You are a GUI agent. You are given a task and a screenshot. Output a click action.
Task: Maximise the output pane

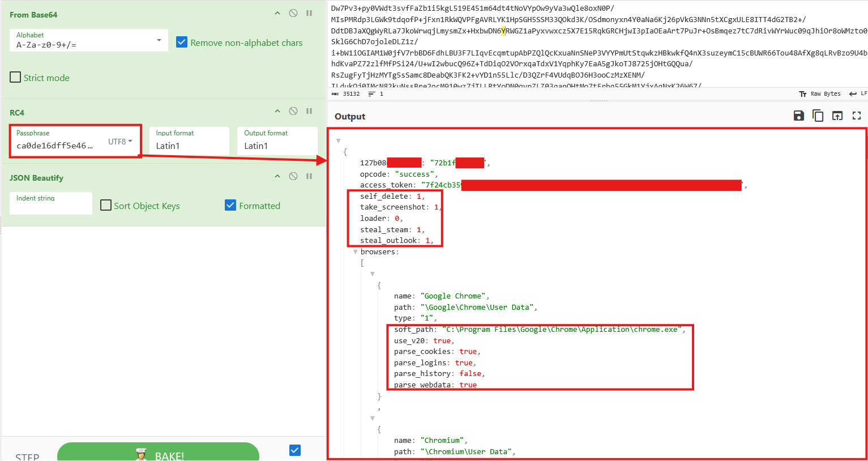click(x=856, y=116)
